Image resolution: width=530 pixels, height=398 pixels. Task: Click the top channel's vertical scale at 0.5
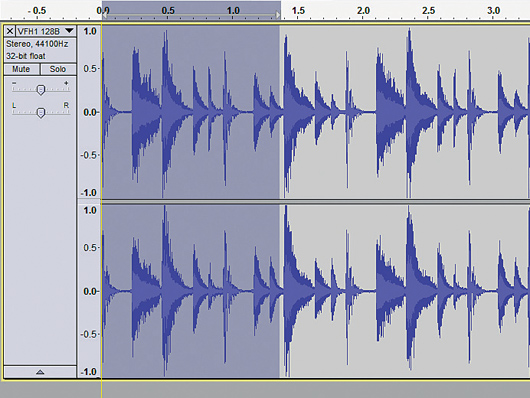[x=90, y=69]
